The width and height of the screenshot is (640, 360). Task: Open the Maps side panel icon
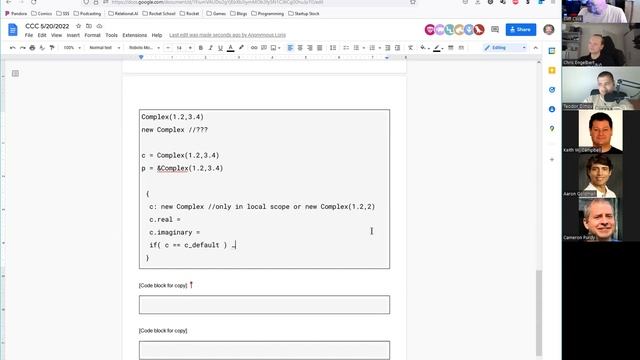coord(552,129)
